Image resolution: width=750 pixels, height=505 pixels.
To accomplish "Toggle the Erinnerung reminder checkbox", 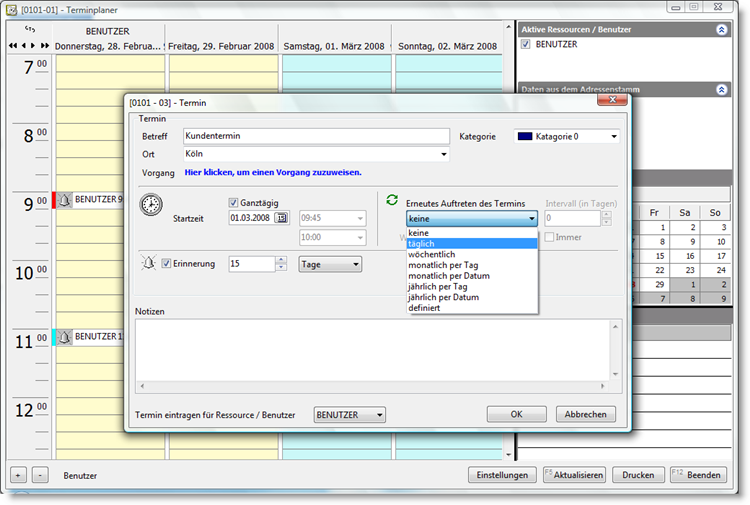I will click(x=167, y=264).
